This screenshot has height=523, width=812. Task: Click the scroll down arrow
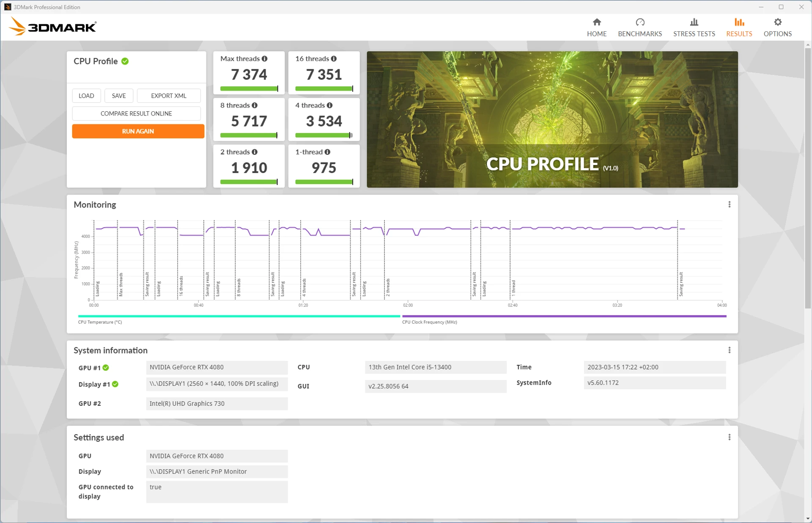point(808,519)
